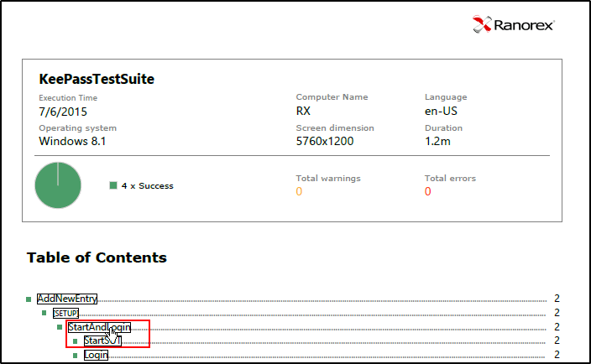The image size is (591, 364).
Task: Click the Language label
Action: click(x=446, y=97)
